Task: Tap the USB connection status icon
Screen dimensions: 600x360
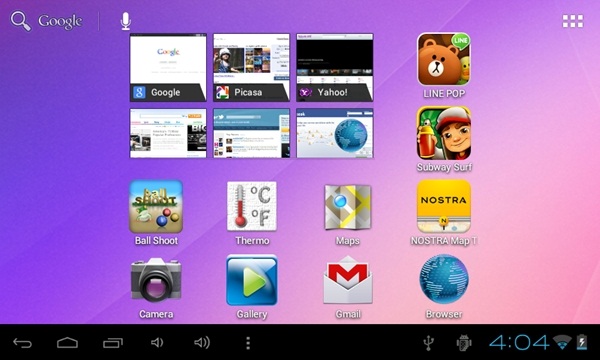Action: [x=429, y=343]
